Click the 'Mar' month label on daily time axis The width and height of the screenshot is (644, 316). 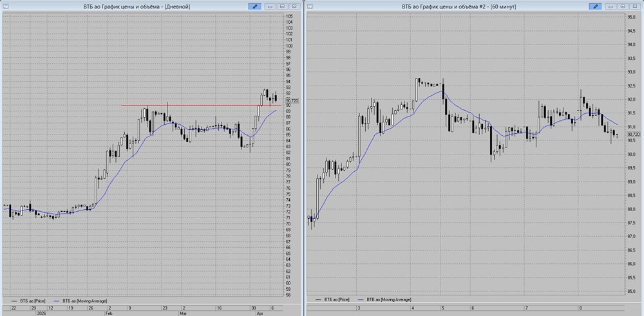click(x=182, y=313)
